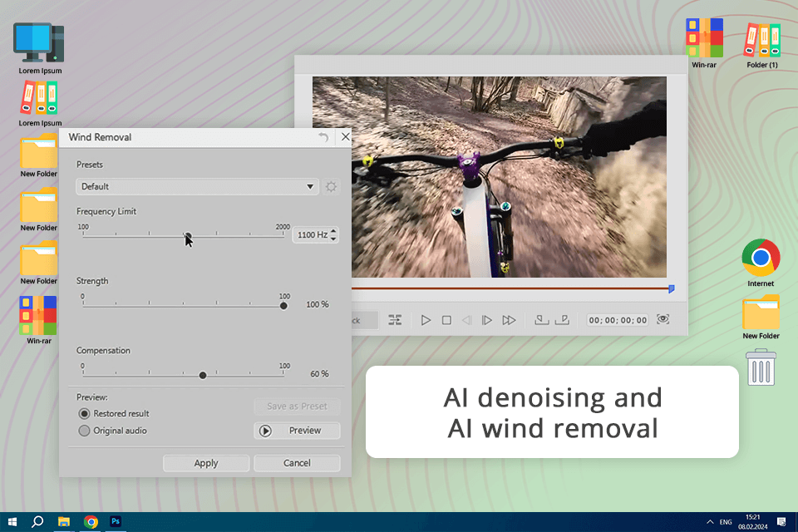Click the fast forward playback icon
The height and width of the screenshot is (532, 798).
tap(509, 320)
